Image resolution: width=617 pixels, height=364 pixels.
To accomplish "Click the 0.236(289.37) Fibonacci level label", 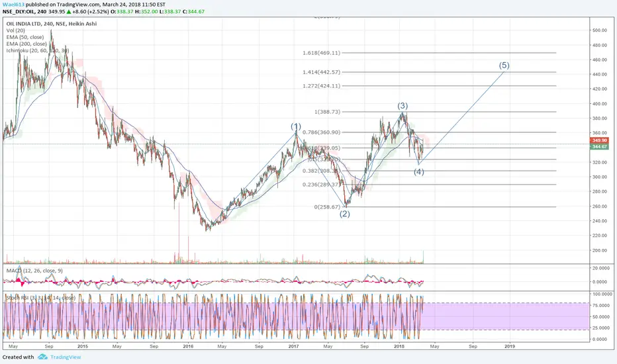I will pos(322,185).
